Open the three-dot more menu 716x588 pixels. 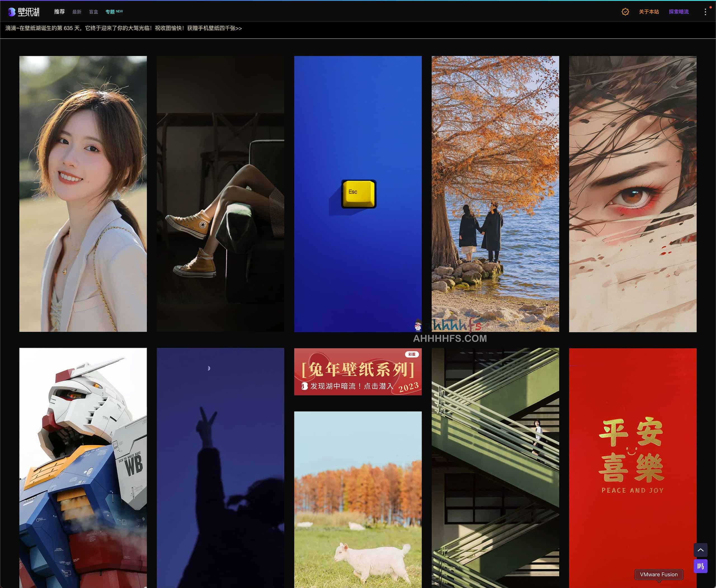click(705, 12)
